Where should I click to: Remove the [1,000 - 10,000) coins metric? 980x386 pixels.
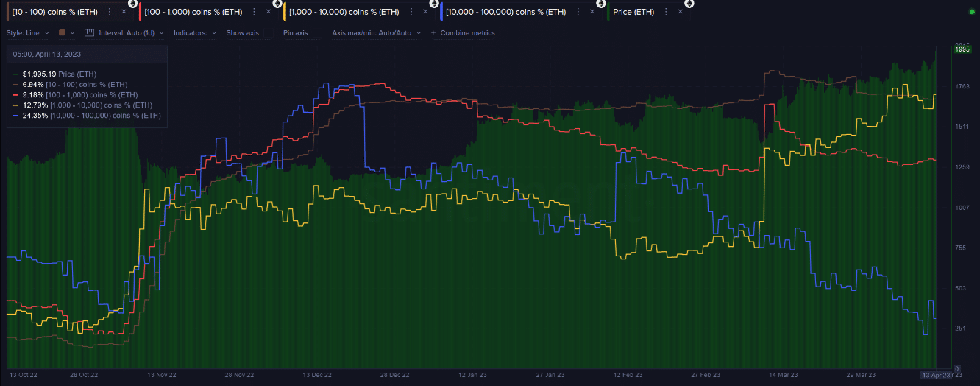pos(425,12)
